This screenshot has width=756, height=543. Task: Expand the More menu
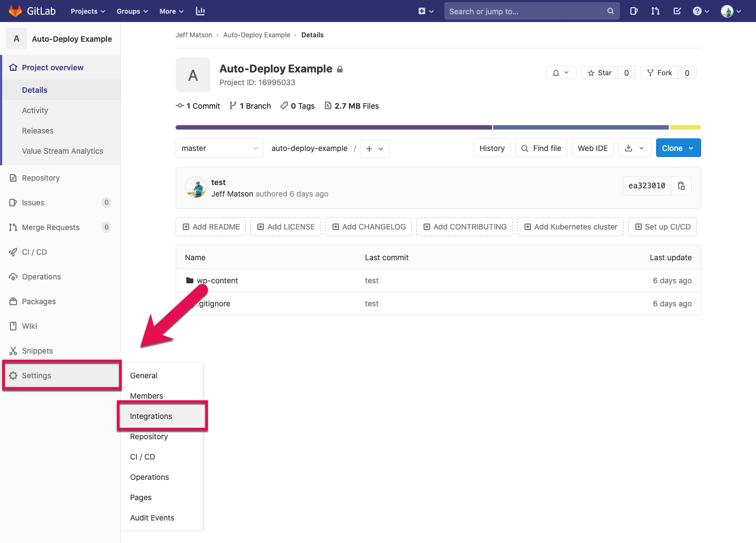coord(172,11)
